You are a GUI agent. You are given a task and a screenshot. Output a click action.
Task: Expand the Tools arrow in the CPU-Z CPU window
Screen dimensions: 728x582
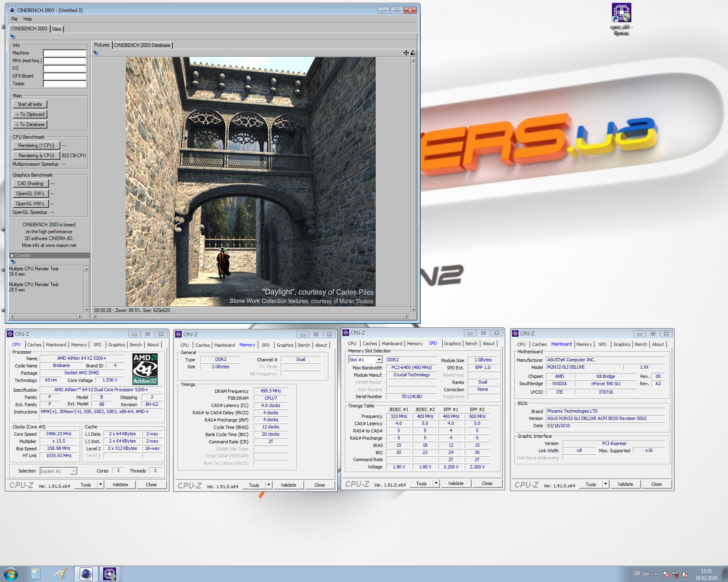[x=101, y=485]
